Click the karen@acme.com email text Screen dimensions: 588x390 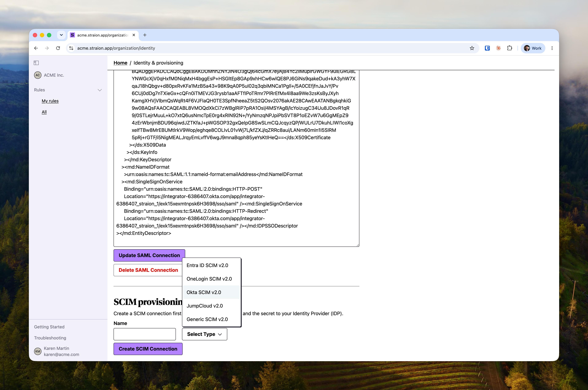pyautogui.click(x=62, y=354)
